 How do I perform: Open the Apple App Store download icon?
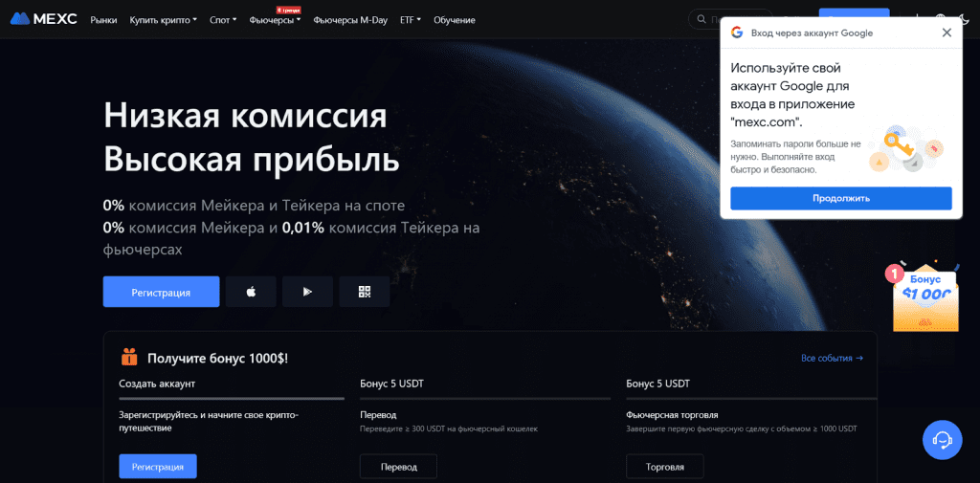point(251,292)
